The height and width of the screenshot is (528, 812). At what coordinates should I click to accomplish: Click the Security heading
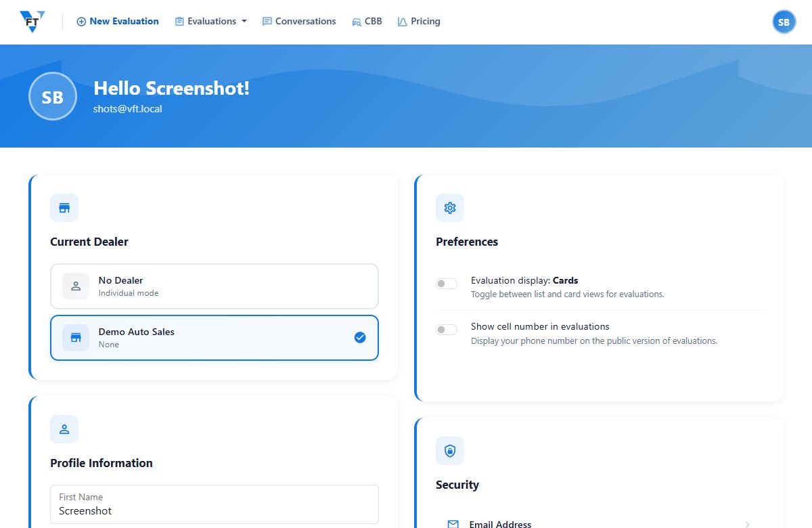pyautogui.click(x=457, y=485)
